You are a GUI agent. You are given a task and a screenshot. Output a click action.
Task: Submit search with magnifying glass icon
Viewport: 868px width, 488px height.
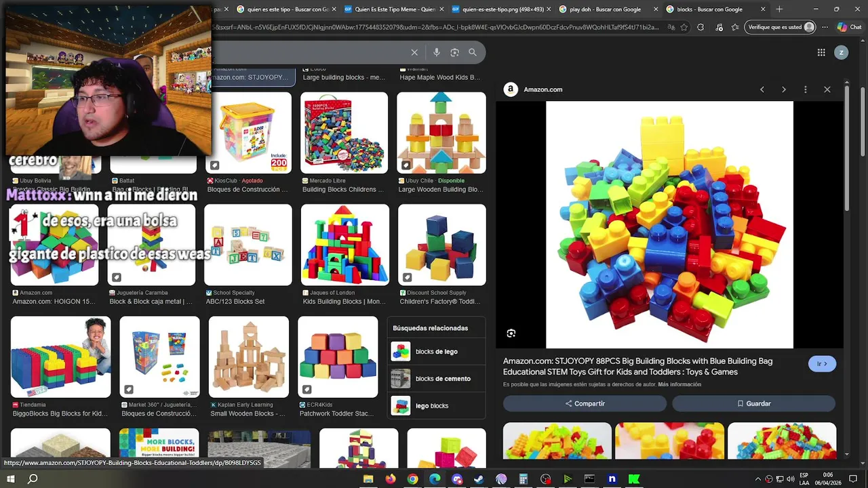point(473,52)
